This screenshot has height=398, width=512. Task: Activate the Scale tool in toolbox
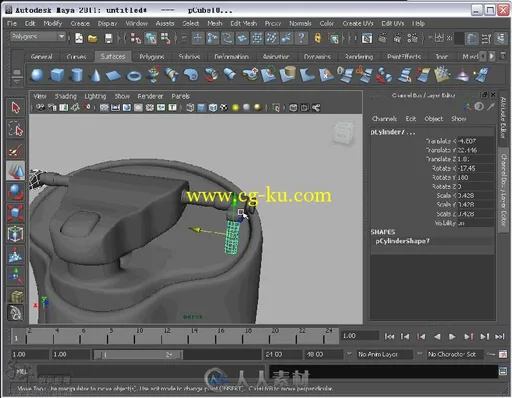[15, 213]
